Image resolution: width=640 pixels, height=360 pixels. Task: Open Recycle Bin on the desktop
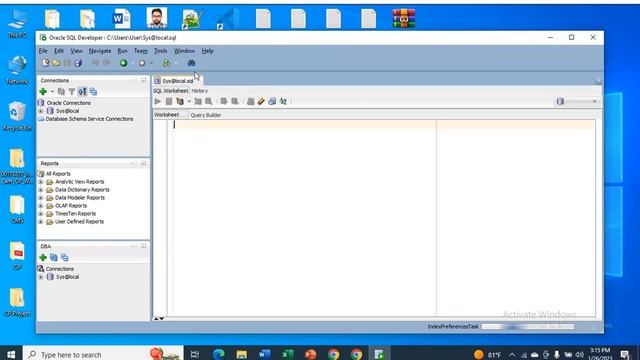click(x=17, y=116)
